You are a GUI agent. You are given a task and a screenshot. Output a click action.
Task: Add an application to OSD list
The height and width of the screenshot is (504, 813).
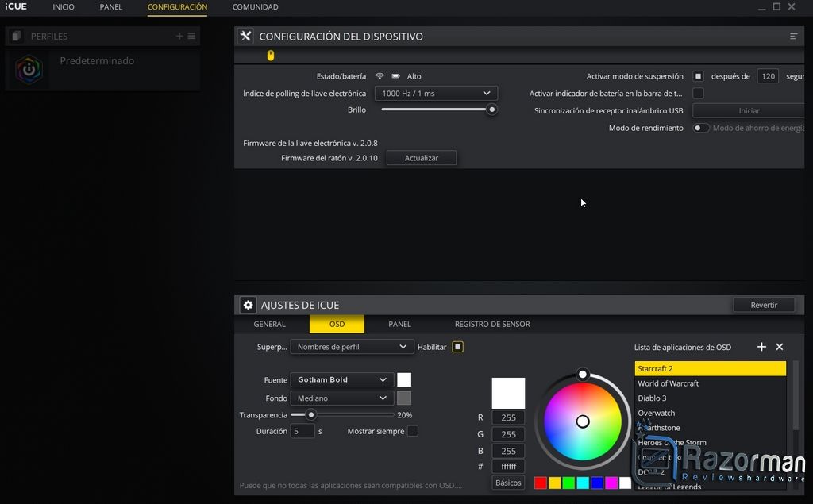761,347
